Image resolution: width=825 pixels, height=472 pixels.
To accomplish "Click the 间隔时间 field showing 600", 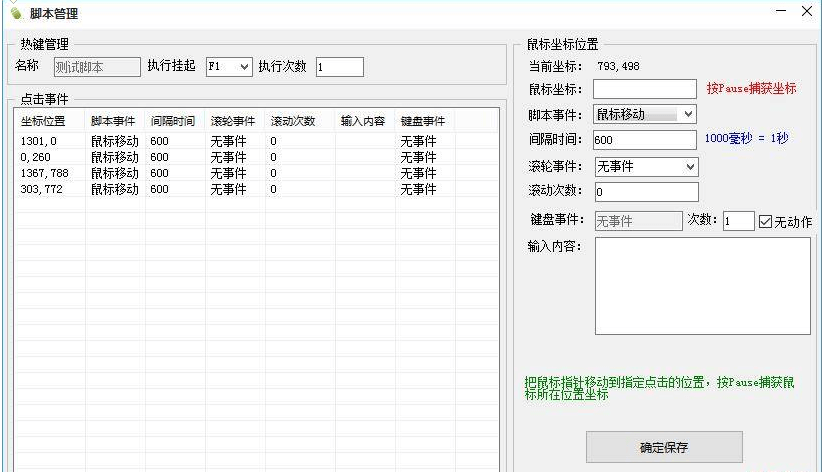I will [x=645, y=140].
